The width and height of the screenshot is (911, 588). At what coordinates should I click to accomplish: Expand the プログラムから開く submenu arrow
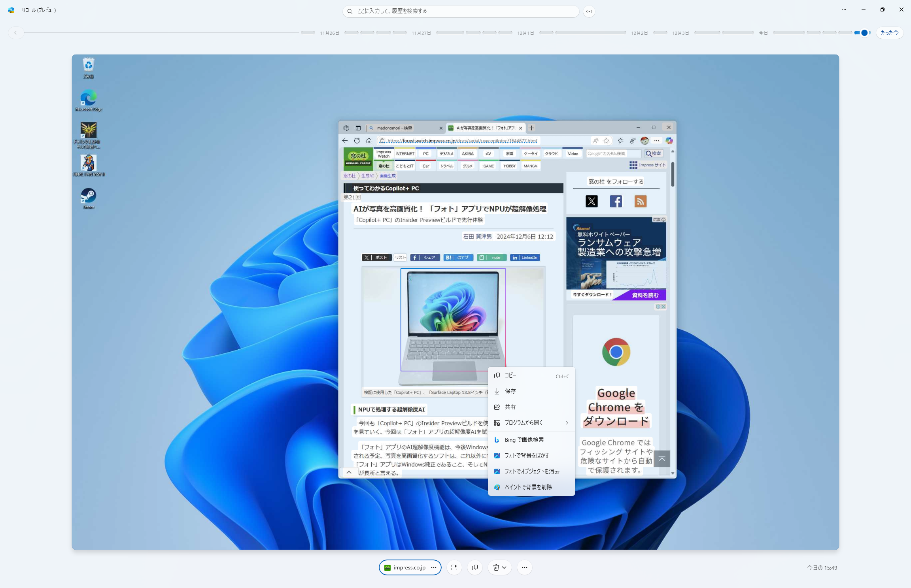[x=567, y=422]
